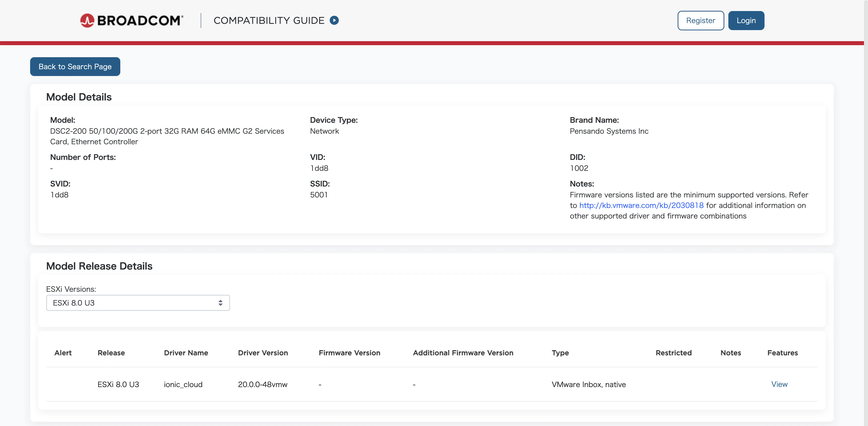Click the VID value 1dd8

point(319,168)
